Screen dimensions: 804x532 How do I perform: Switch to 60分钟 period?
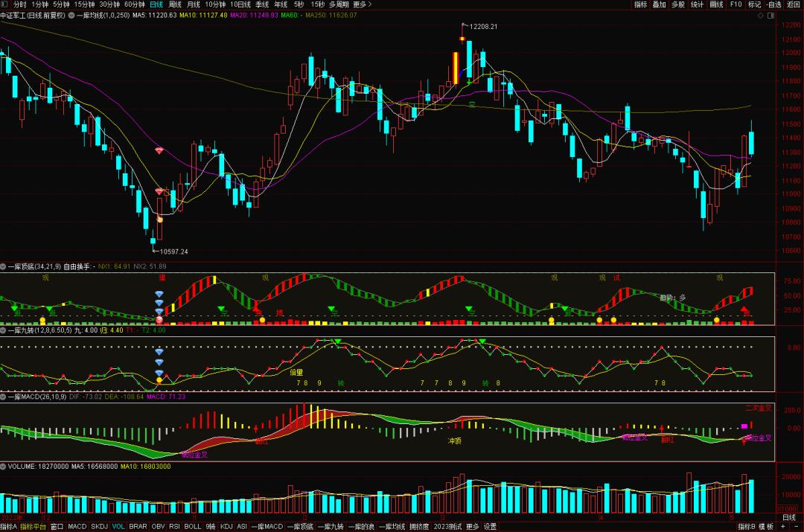pos(134,4)
